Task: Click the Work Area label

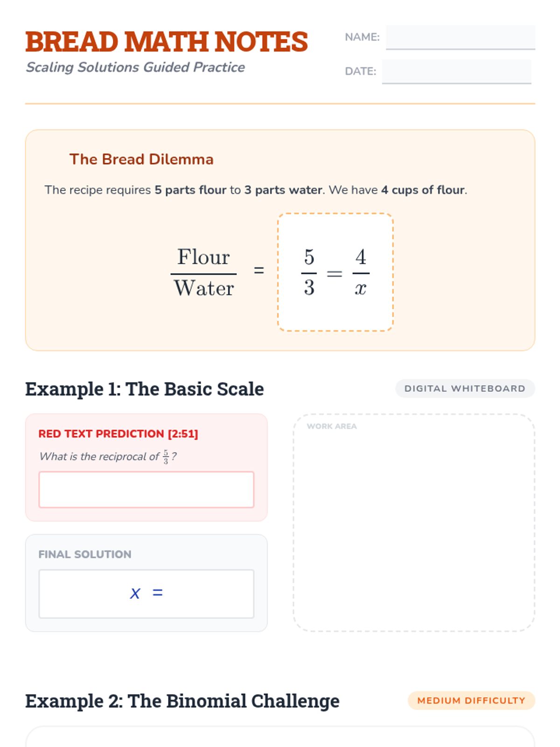Action: click(332, 426)
